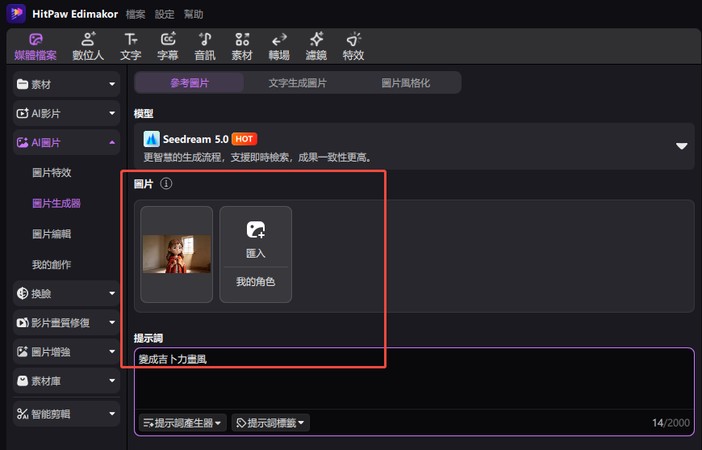Image resolution: width=702 pixels, height=450 pixels.
Task: Open 圖片編輯 in the sidebar
Action: point(51,234)
